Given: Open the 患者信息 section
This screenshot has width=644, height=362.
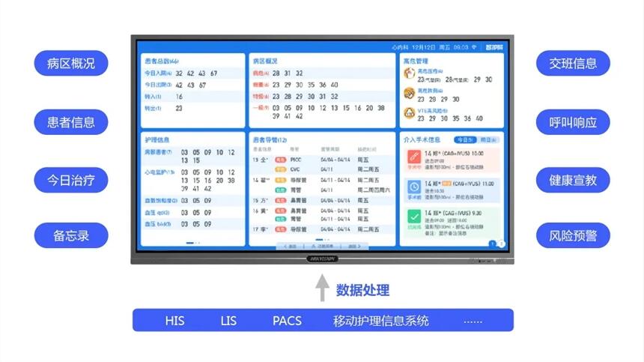Looking at the screenshot, I should pos(71,122).
